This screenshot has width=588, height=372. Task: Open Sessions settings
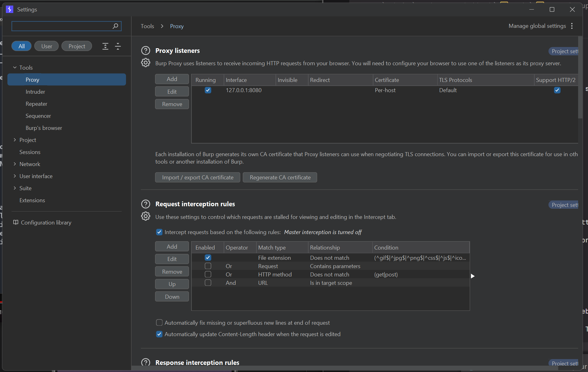click(30, 152)
